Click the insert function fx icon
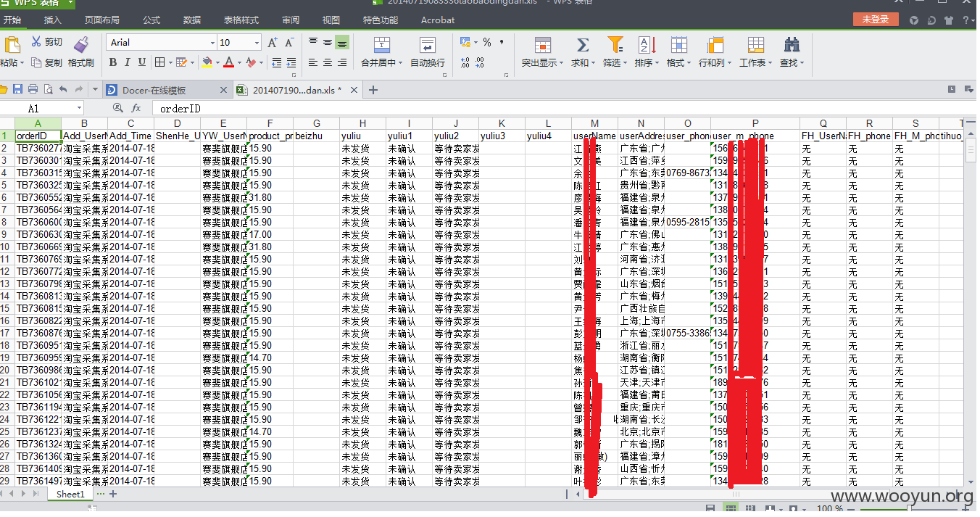 pos(136,108)
